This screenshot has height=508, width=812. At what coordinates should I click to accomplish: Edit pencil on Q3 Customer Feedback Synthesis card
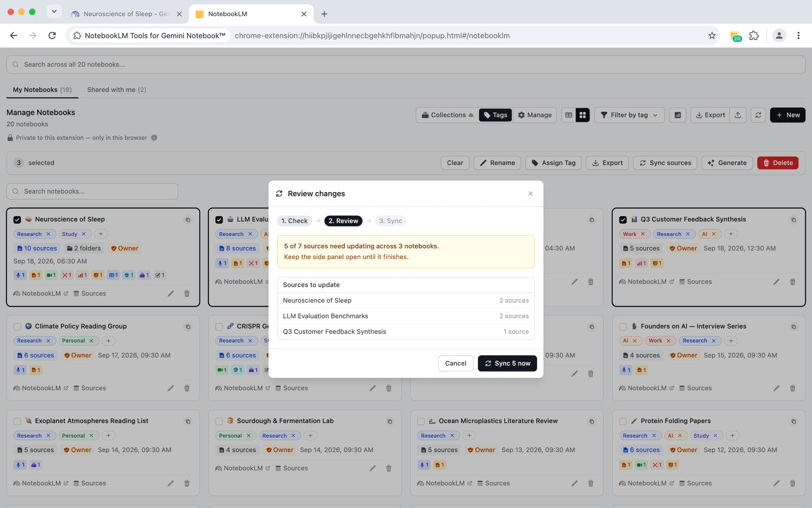776,282
